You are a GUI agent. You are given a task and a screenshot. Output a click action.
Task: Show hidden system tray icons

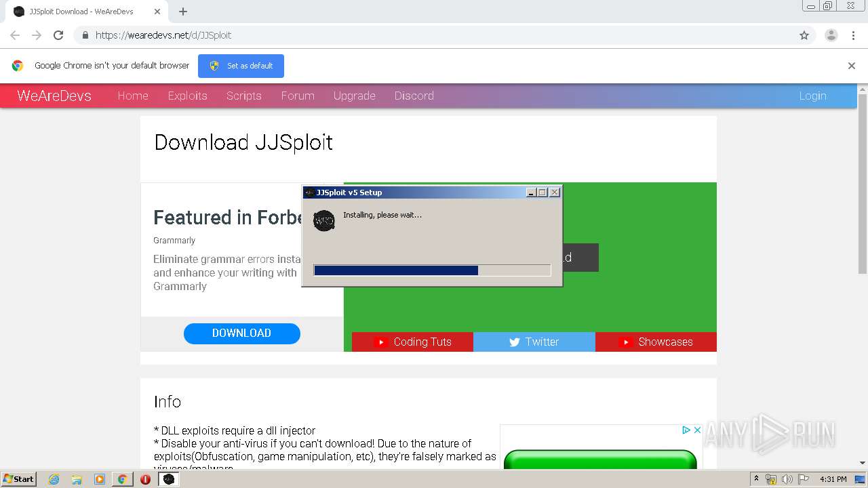point(756,479)
